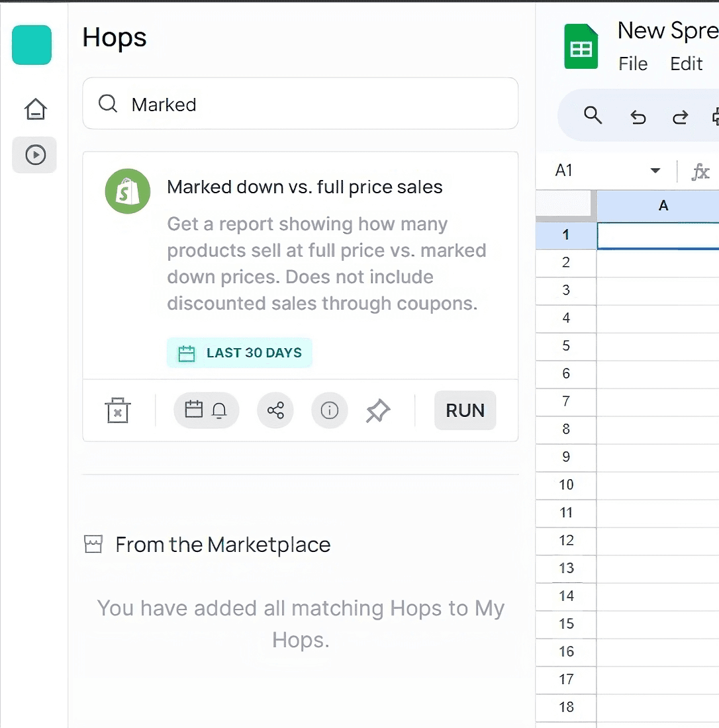The image size is (719, 728).
Task: Click the spreadsheet title 'New Spre…'
Action: [668, 31]
